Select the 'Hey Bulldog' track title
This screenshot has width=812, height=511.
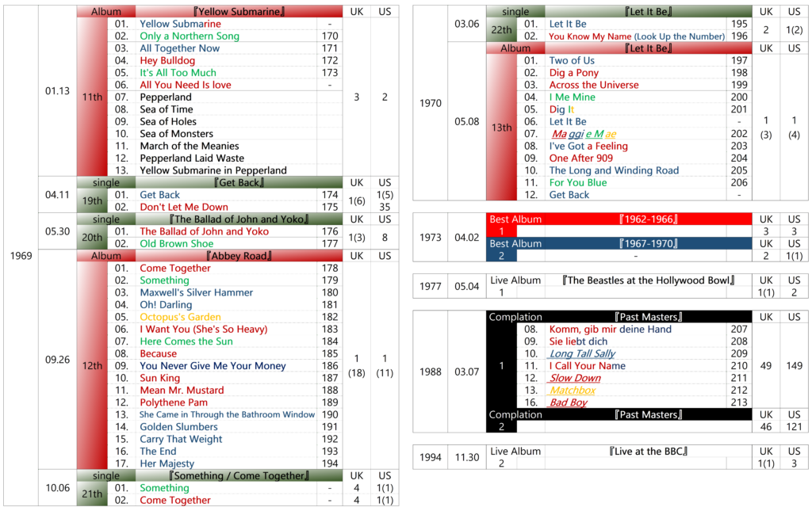pos(167,61)
